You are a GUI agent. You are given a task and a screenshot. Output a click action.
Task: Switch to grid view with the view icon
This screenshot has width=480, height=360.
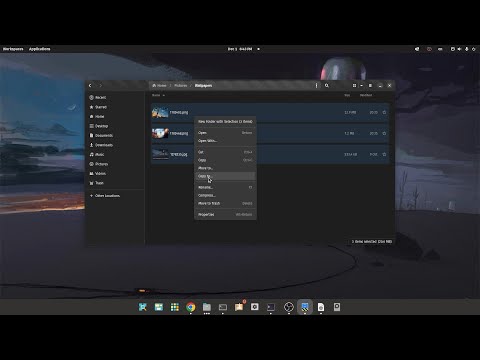pyautogui.click(x=354, y=86)
